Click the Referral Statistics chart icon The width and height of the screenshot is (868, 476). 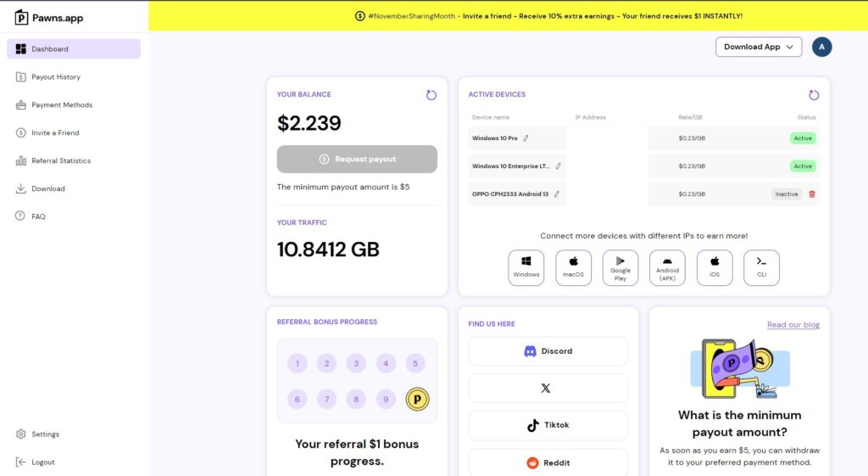[20, 160]
